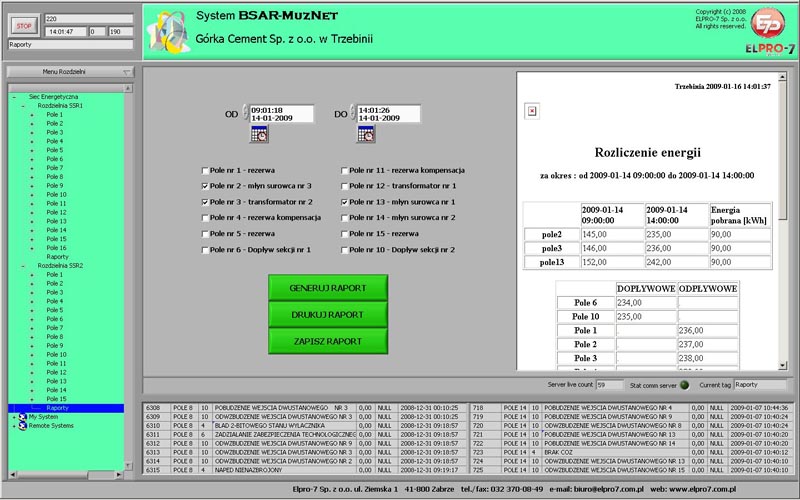This screenshot has width=800, height=500.
Task: Collapse the Siec Energetyczna tree node
Action: [14, 97]
